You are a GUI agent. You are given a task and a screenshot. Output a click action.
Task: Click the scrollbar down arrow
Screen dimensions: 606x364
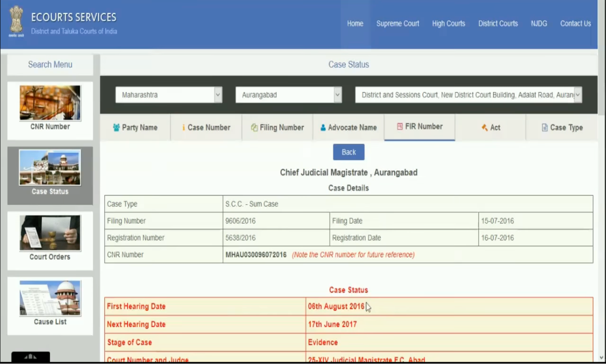tap(602, 358)
